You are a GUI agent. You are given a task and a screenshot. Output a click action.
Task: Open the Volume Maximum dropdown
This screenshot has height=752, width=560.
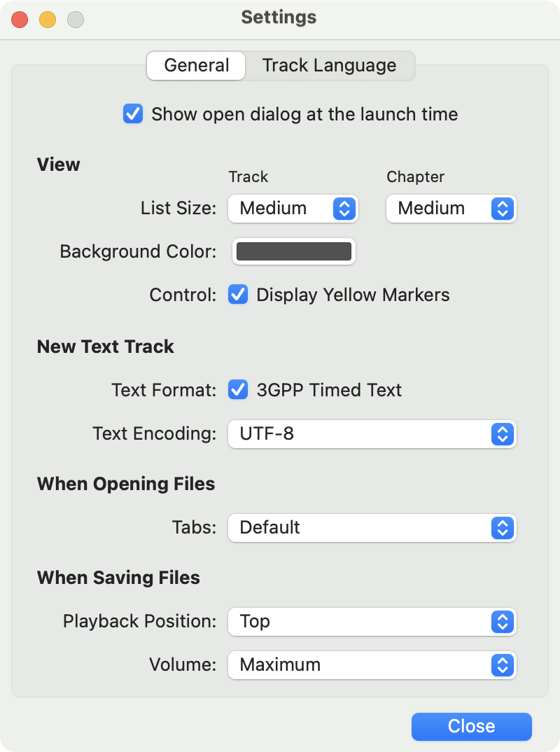[x=372, y=665]
